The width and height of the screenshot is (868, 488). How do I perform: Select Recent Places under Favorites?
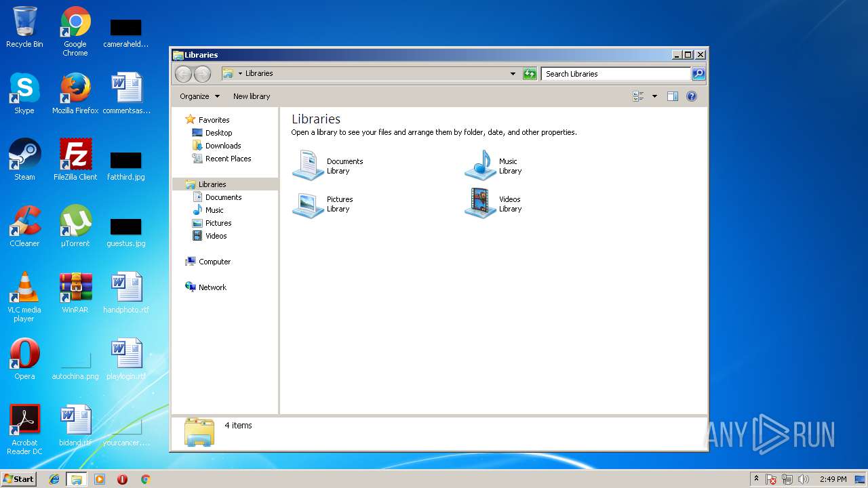(x=221, y=159)
